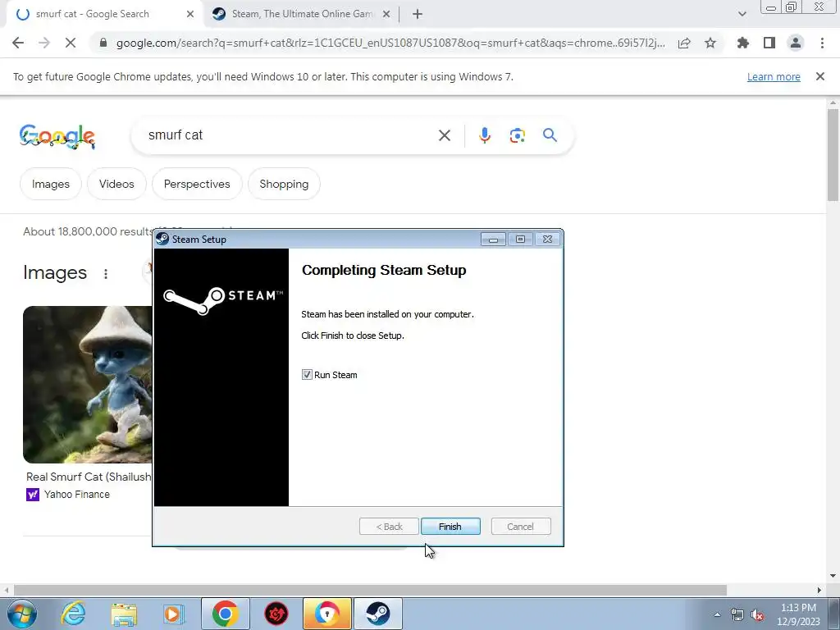Toggle Chrome side panel
The width and height of the screenshot is (840, 630).
click(769, 43)
